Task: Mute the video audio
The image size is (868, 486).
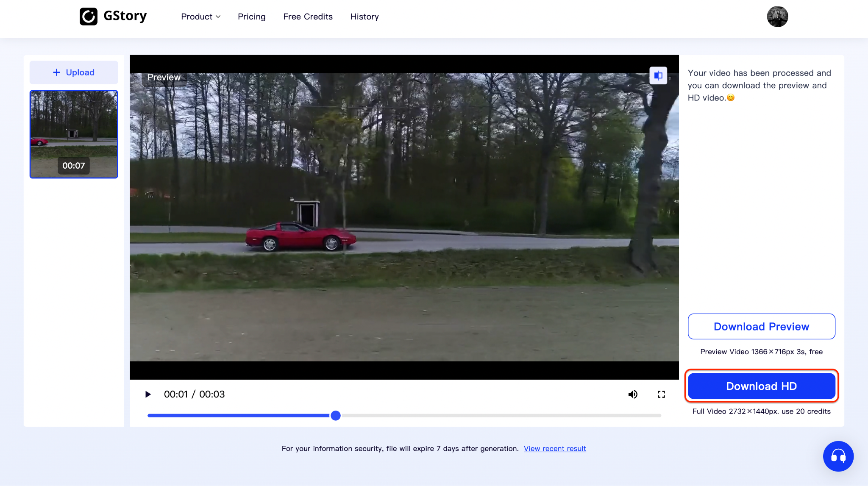Action: (x=633, y=394)
